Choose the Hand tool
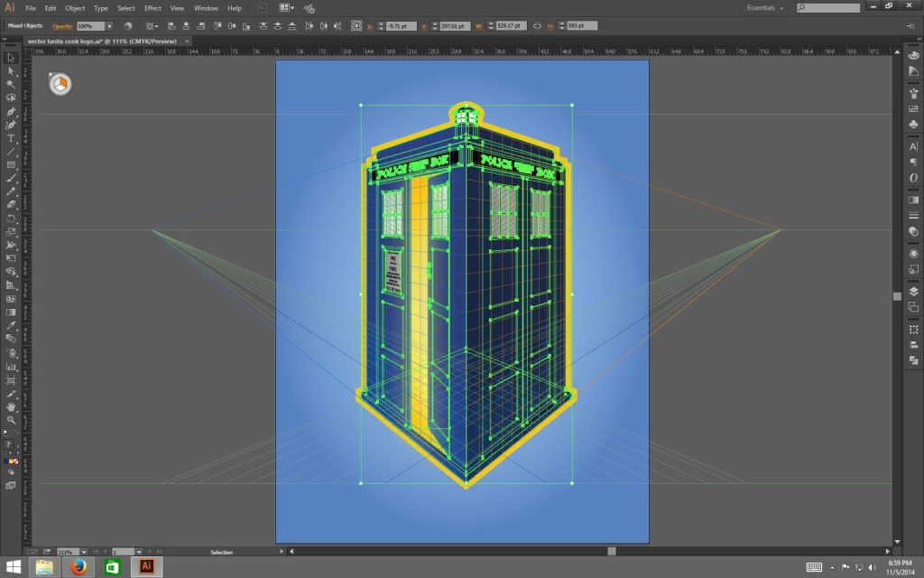Screen dimensions: 924x578 11,406
